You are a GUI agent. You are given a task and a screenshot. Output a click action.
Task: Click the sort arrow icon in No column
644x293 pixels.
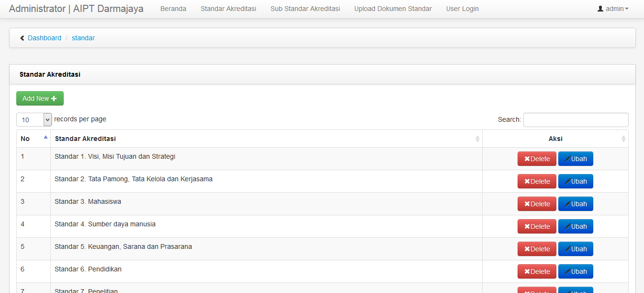45,137
